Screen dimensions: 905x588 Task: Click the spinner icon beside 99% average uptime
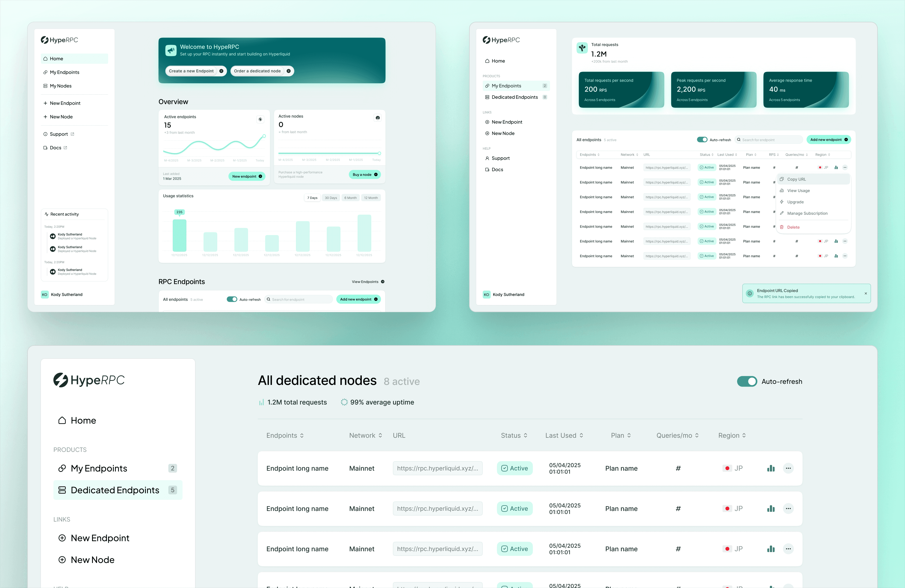[344, 402]
